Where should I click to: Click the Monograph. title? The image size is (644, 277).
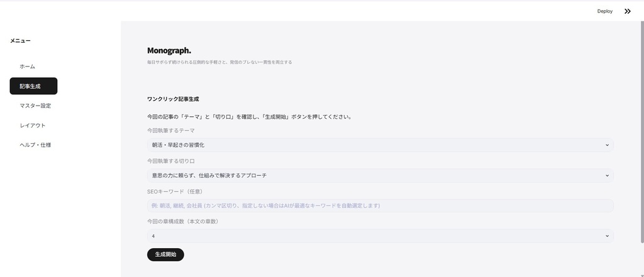coord(169,51)
